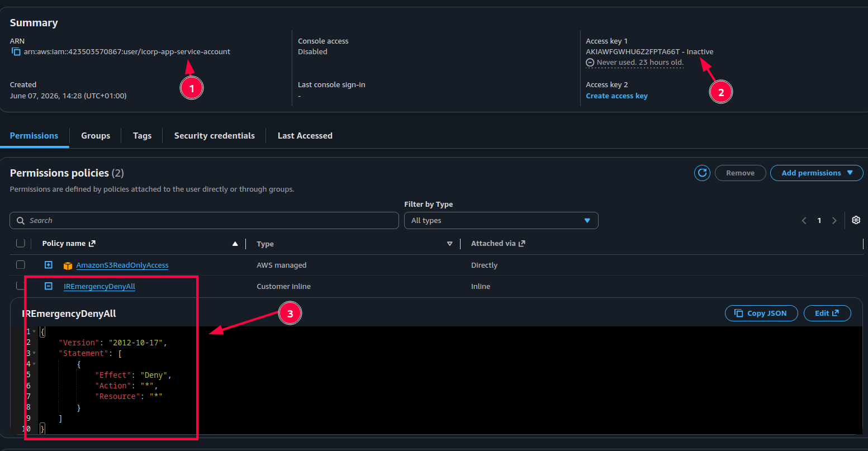
Task: Toggle the select-all policies header checkbox
Action: [x=21, y=243]
